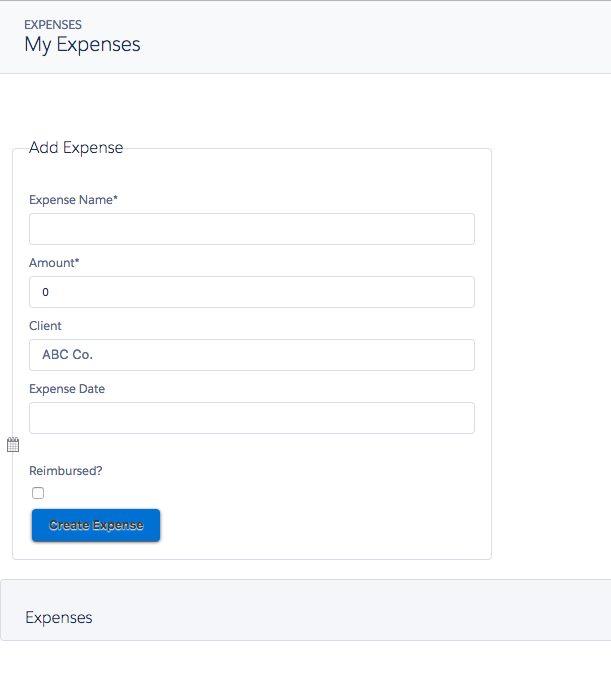Click the Expense Date label
Viewport: 611px width, 700px height.
click(x=67, y=389)
